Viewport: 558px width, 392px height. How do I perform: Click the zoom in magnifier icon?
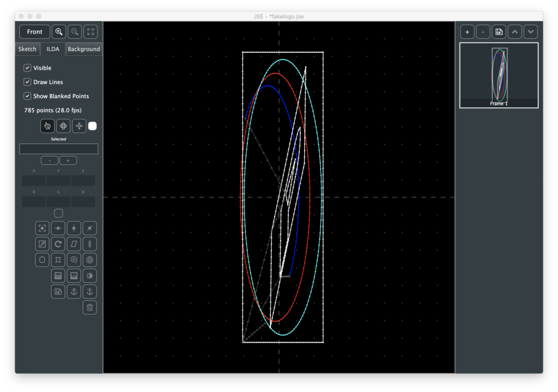click(x=59, y=32)
